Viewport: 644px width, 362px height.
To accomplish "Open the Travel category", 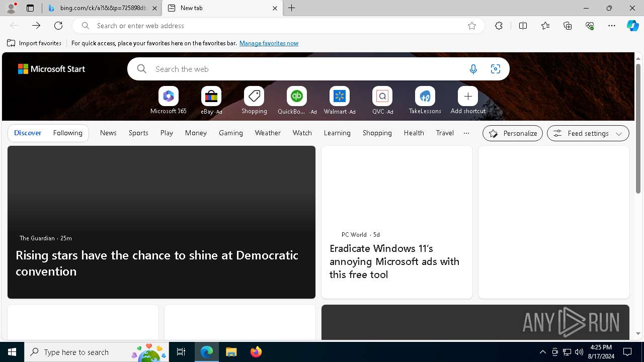I will [445, 133].
